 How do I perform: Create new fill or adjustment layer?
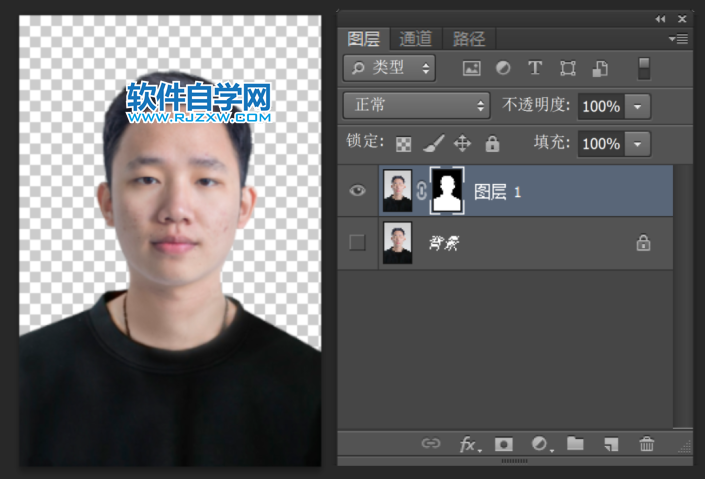(541, 444)
